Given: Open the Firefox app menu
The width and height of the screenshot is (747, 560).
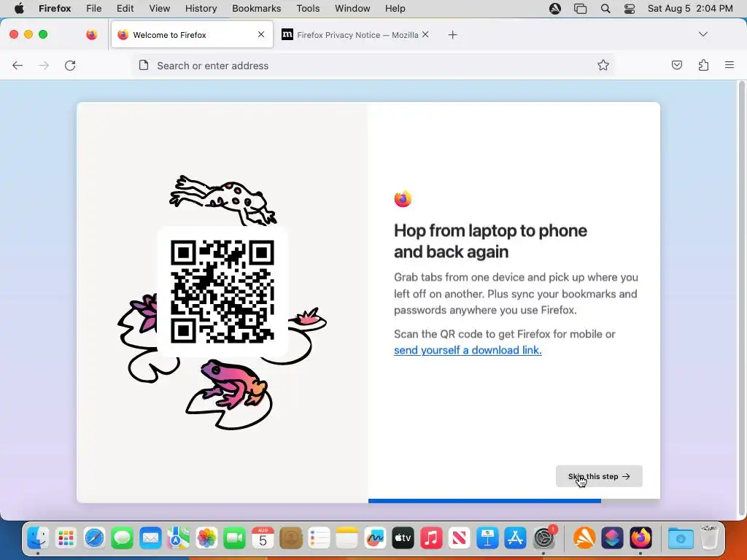Looking at the screenshot, I should pyautogui.click(x=55, y=9).
